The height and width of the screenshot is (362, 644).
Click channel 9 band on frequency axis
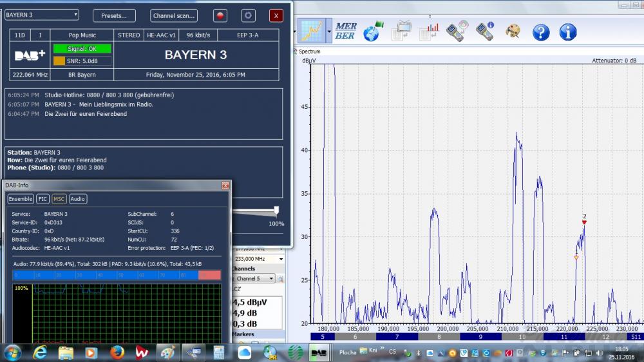coord(480,337)
